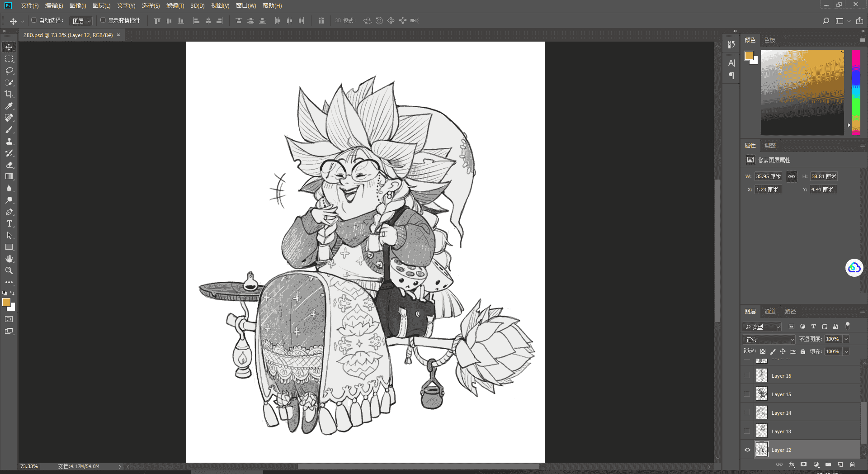The height and width of the screenshot is (474, 868).
Task: Add layer mask from Layers panel footer
Action: 803,465
